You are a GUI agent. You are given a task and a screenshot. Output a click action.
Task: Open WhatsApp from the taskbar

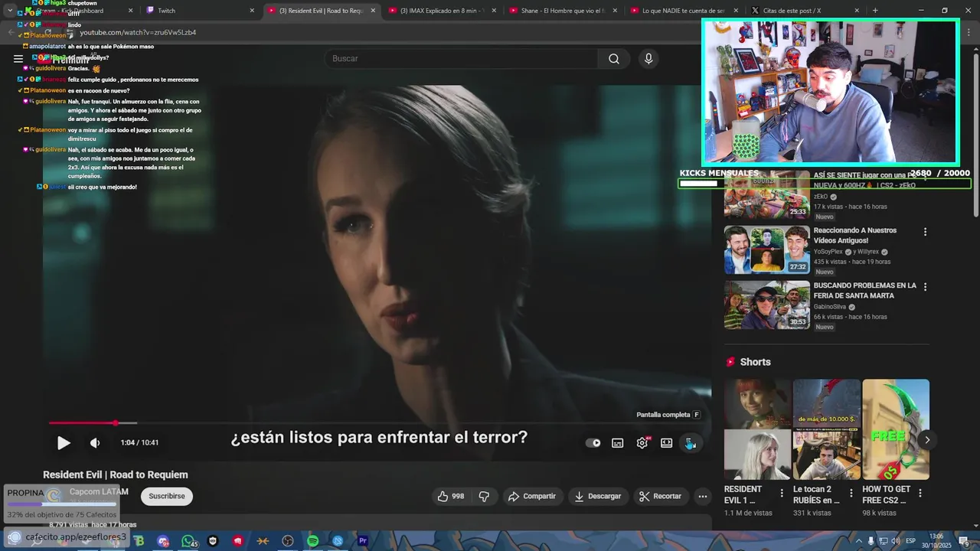(188, 541)
